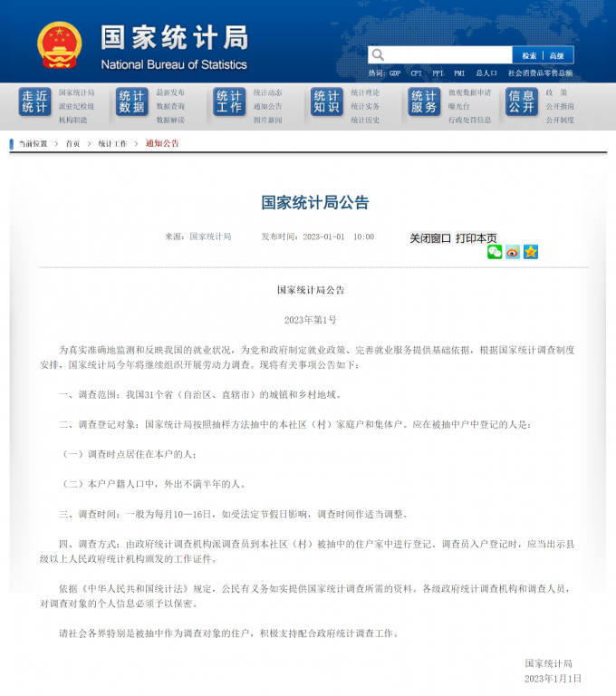
Task: Click the 国家统计局 signature above the date
Action: (x=549, y=663)
